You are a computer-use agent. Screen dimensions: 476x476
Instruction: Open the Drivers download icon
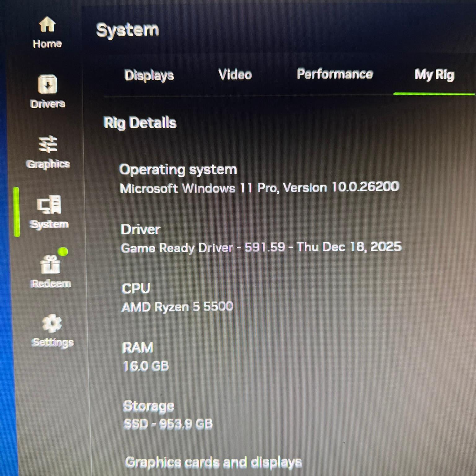tap(47, 84)
